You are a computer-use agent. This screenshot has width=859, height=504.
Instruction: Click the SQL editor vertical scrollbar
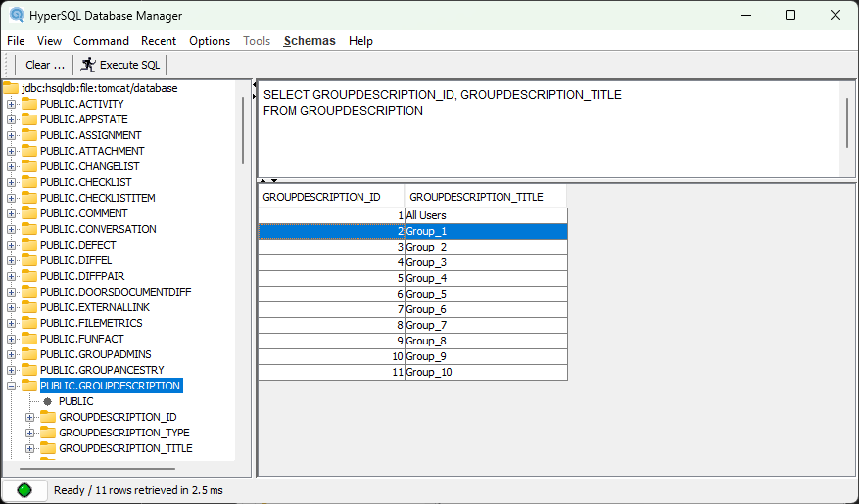(847, 123)
